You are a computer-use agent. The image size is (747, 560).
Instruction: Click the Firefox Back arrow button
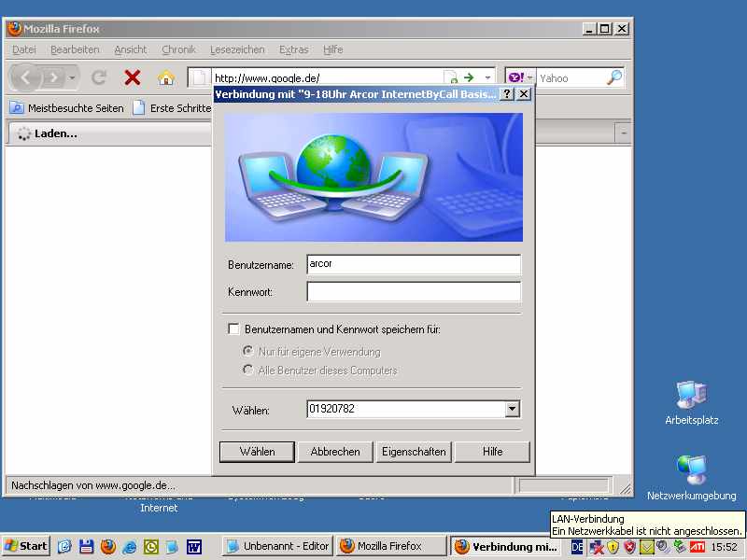coord(25,77)
